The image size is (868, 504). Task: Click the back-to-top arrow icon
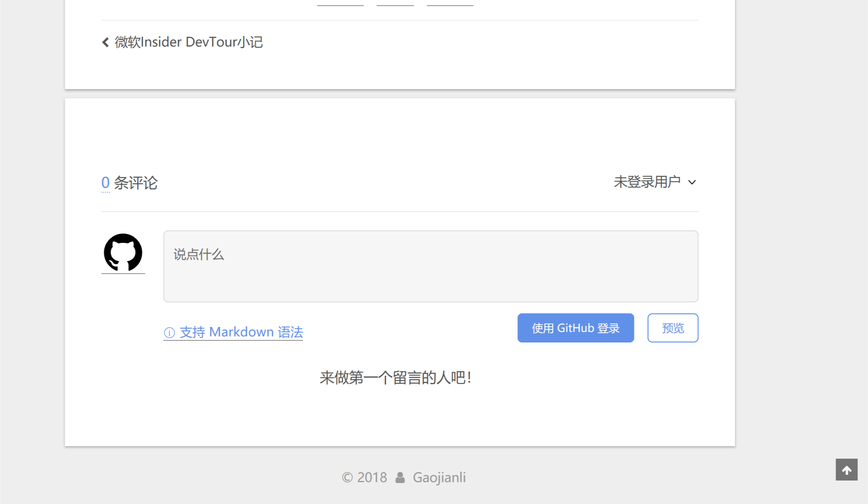(x=847, y=470)
